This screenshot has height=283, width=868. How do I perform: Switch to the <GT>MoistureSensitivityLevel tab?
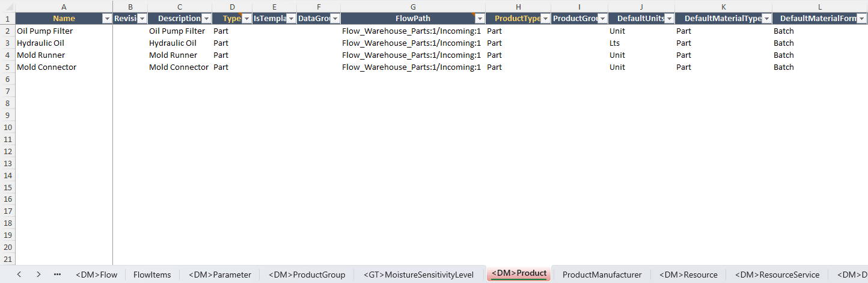pos(418,275)
